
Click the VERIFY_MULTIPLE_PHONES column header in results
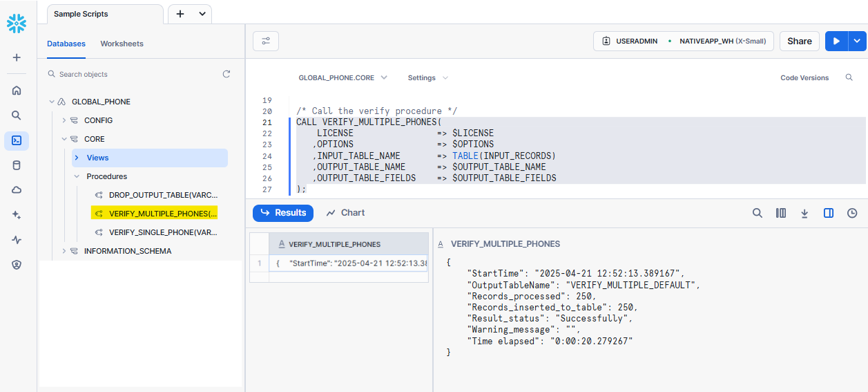coord(349,244)
